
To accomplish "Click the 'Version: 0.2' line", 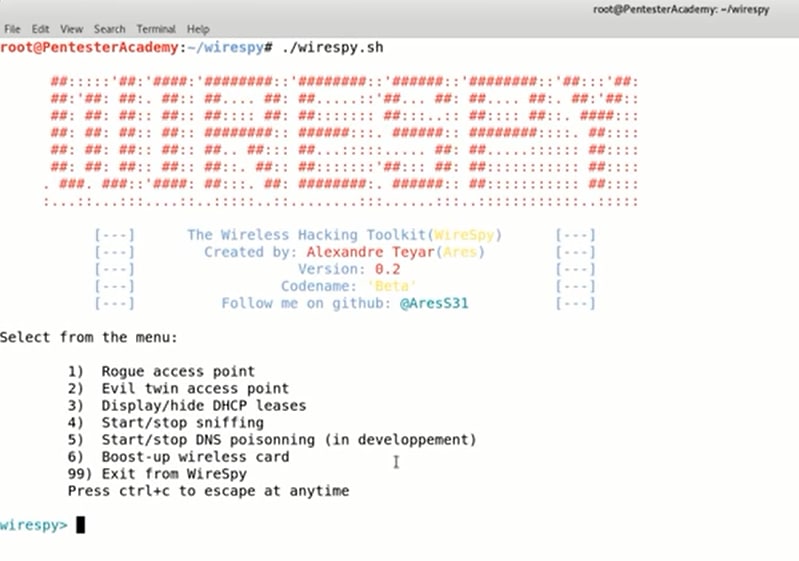I will pos(349,269).
